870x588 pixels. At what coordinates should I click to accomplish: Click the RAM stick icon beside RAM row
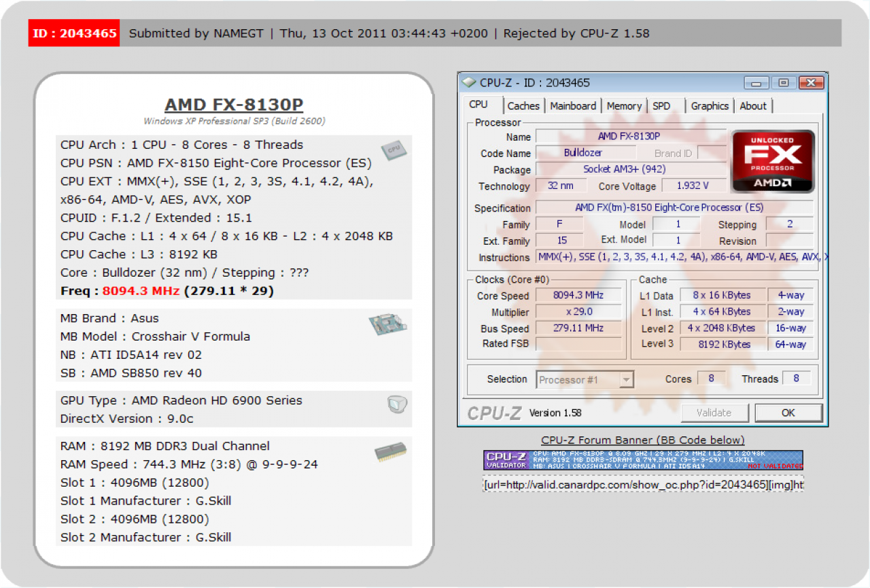[x=391, y=453]
